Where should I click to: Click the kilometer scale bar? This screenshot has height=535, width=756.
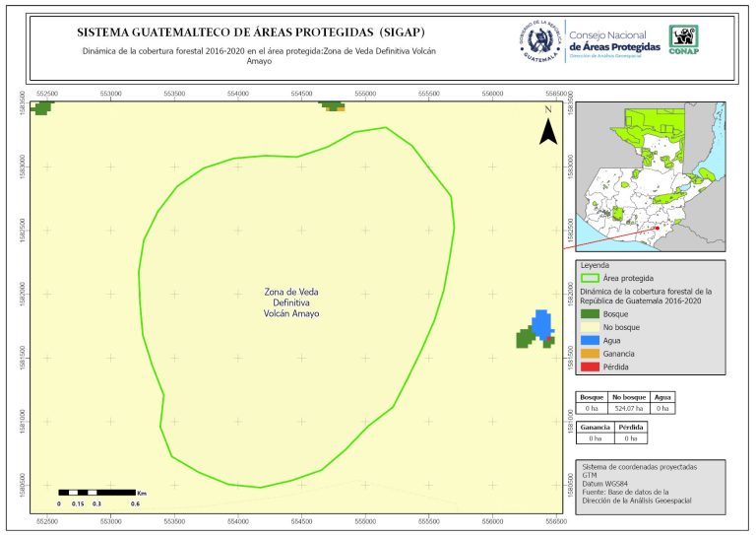coord(96,491)
